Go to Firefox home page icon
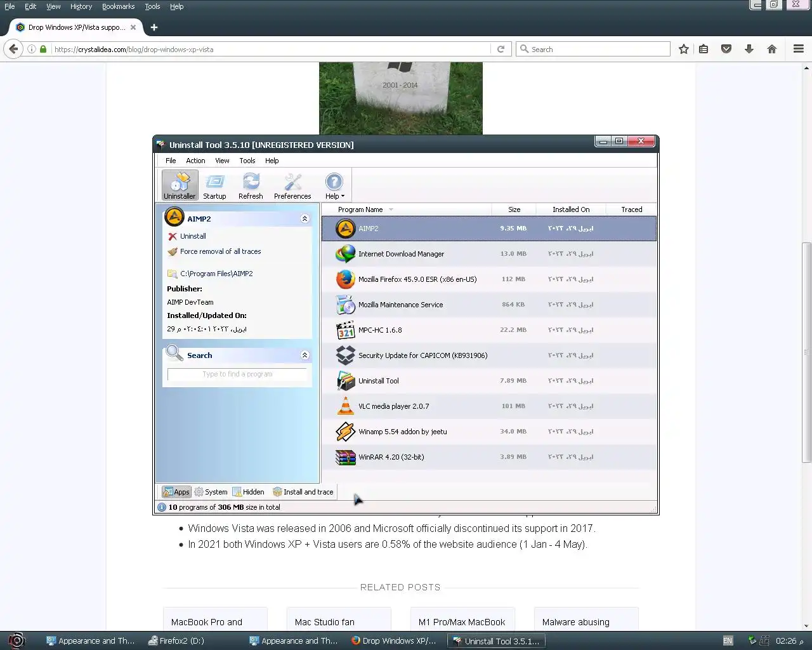 coord(772,49)
